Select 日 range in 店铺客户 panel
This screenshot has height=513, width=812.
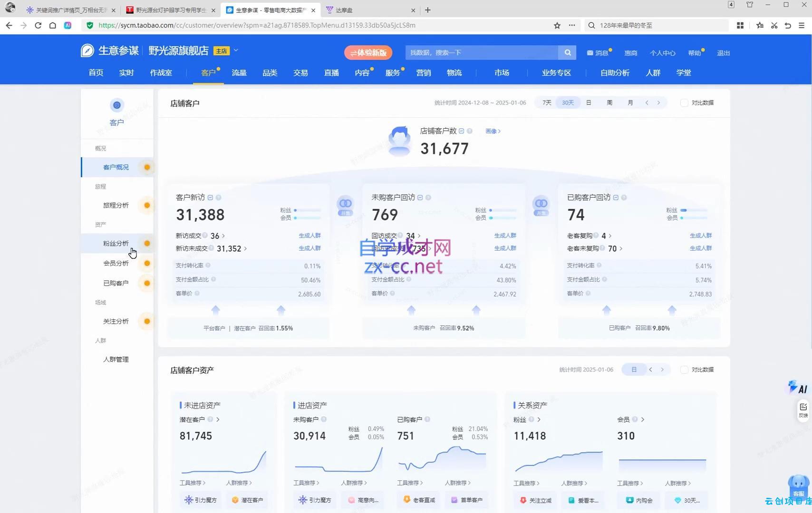(589, 103)
